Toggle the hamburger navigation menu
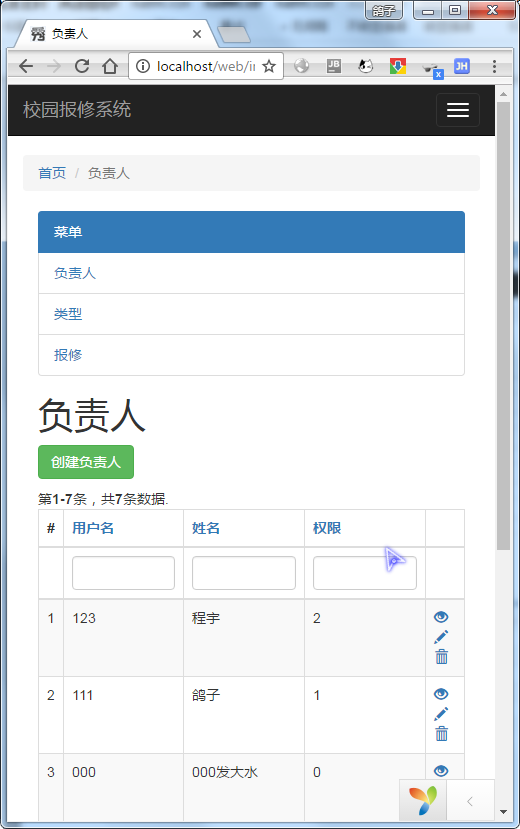This screenshot has height=829, width=520. tap(458, 110)
